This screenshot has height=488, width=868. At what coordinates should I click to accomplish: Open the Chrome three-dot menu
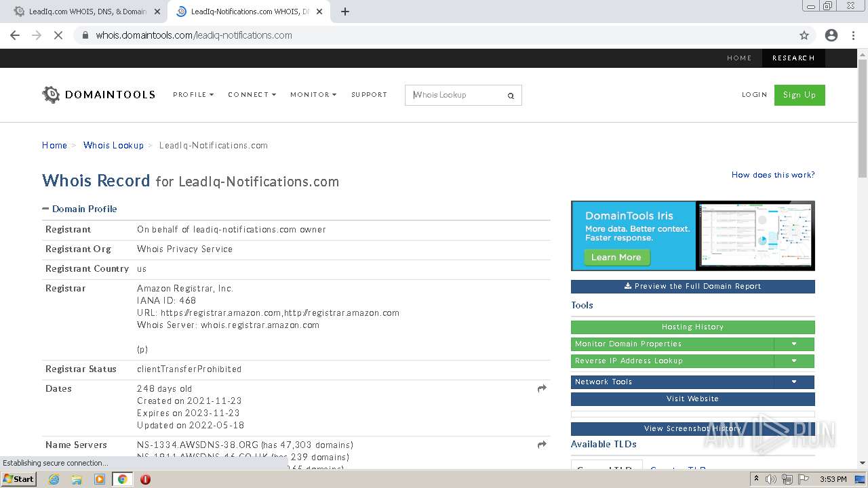[853, 35]
